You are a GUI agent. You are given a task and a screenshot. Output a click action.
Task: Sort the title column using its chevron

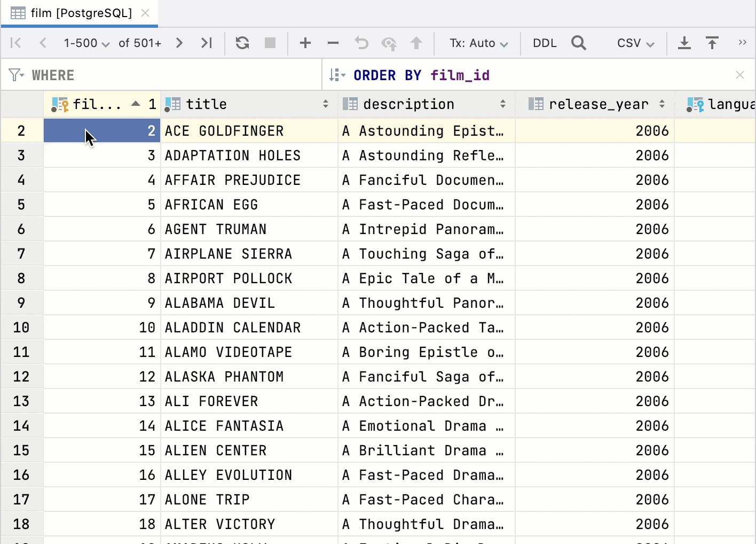326,104
